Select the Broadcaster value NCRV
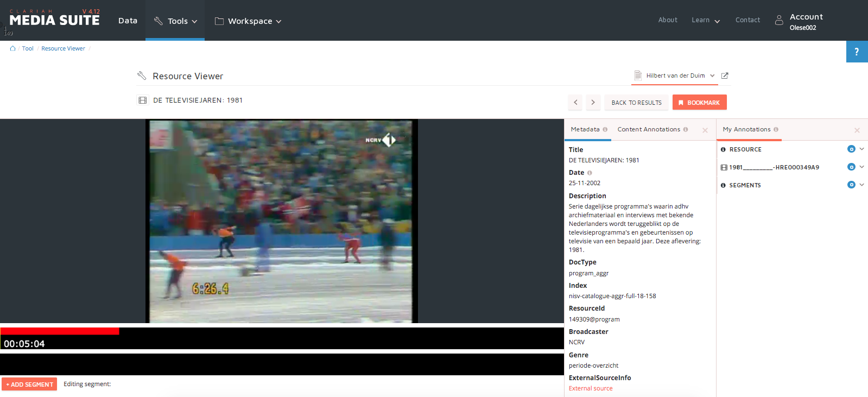This screenshot has height=397, width=868. 576,342
